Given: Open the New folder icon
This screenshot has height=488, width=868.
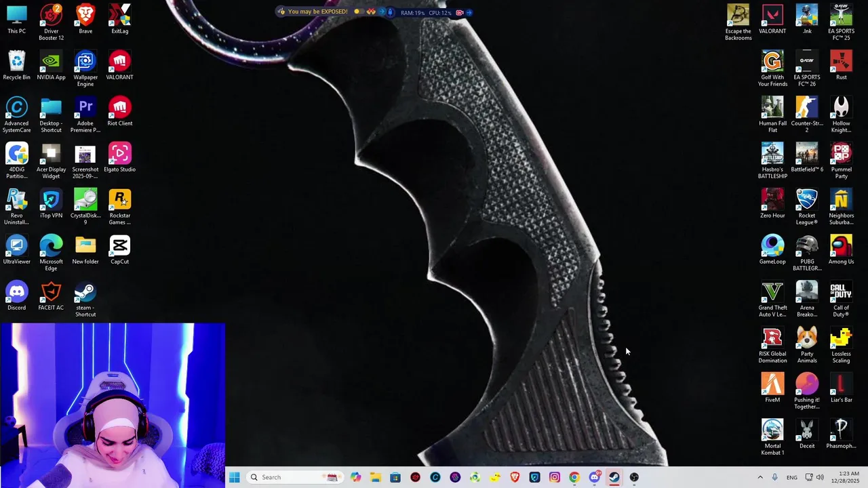Looking at the screenshot, I should click(85, 249).
